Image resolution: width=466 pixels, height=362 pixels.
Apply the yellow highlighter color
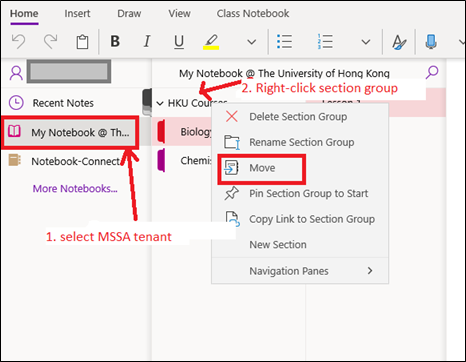[x=211, y=42]
